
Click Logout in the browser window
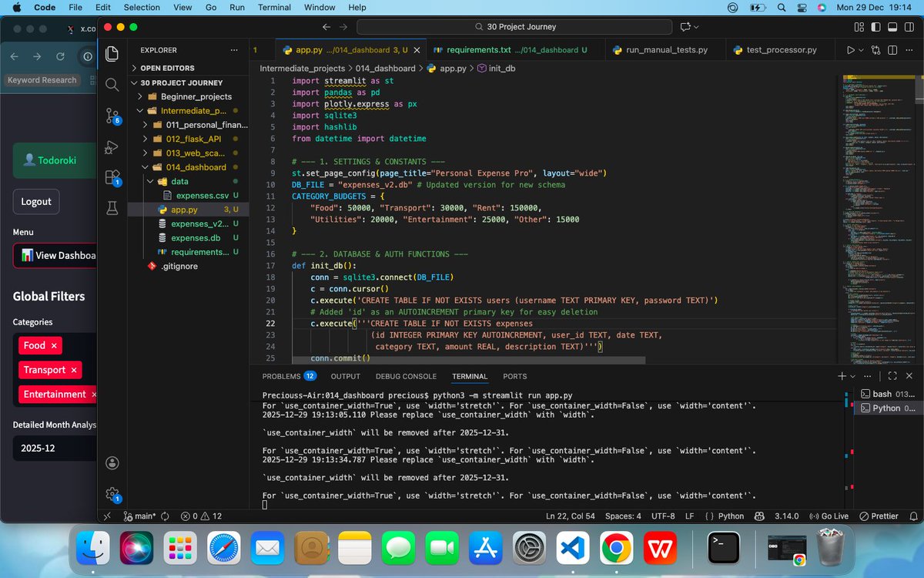pos(36,202)
